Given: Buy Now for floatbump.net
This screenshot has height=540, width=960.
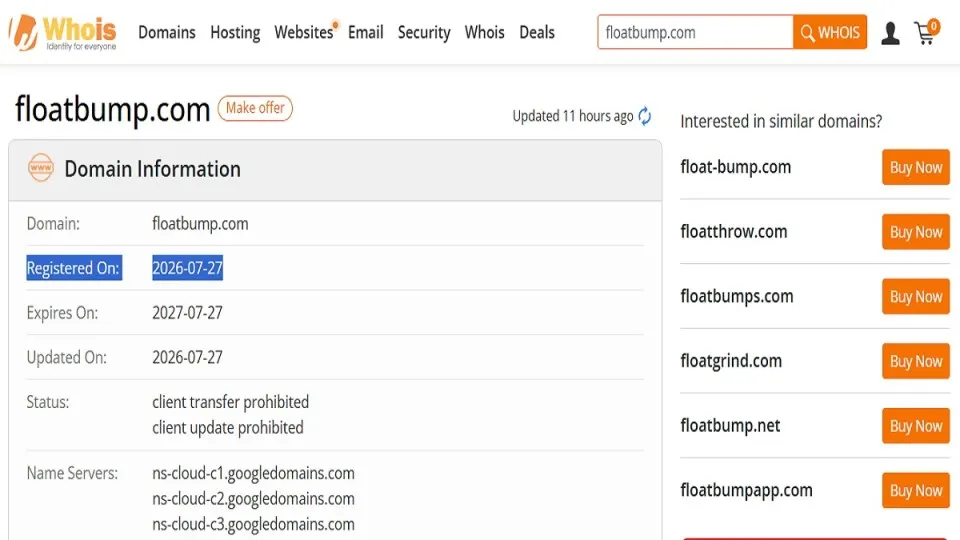Looking at the screenshot, I should pos(915,426).
